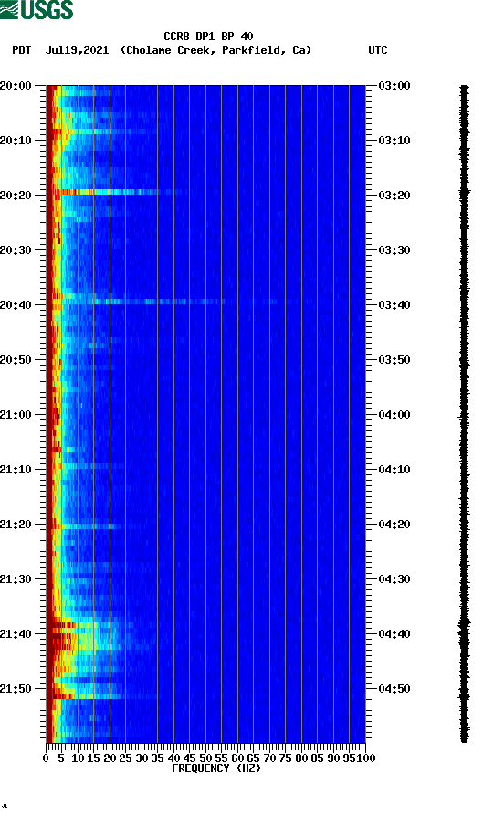Screen dimensions: 504x816
Task: Click the '0' frequency axis label
Action: tap(46, 758)
